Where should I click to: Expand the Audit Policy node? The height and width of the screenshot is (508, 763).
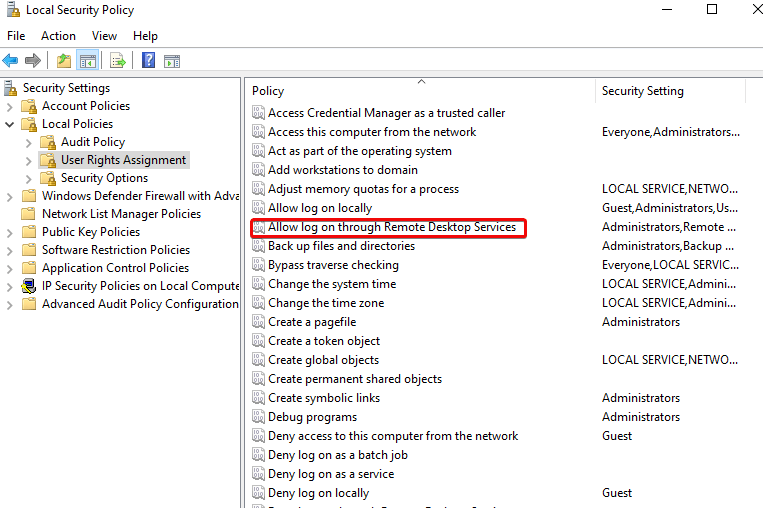click(28, 143)
